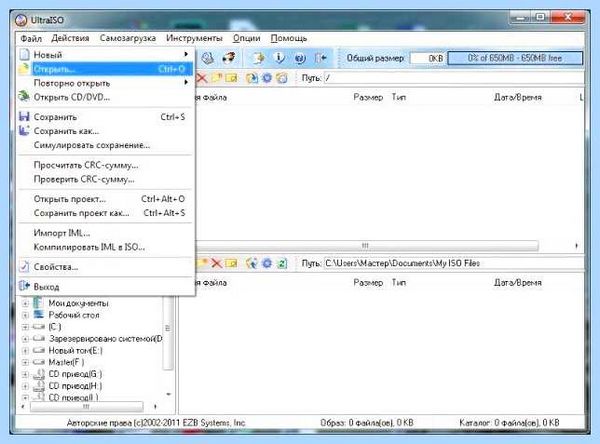The height and width of the screenshot is (444, 600).
Task: Click the icon right of the upper gear icon
Action: click(282, 78)
